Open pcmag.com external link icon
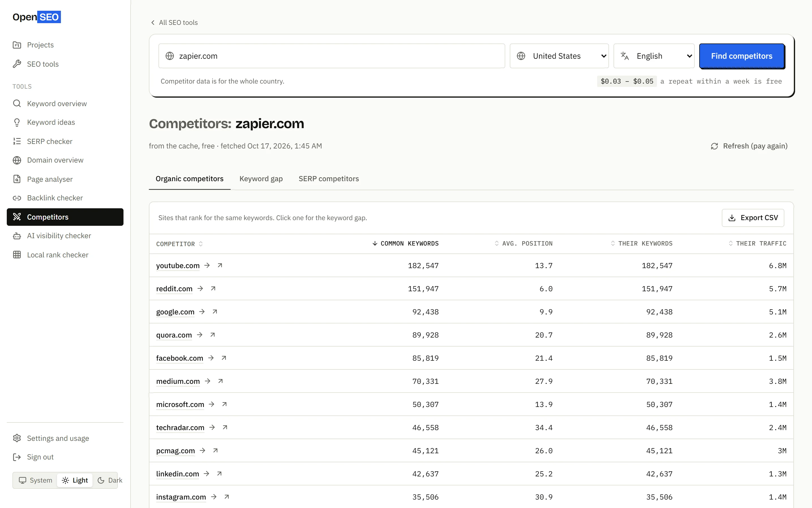 tap(215, 450)
